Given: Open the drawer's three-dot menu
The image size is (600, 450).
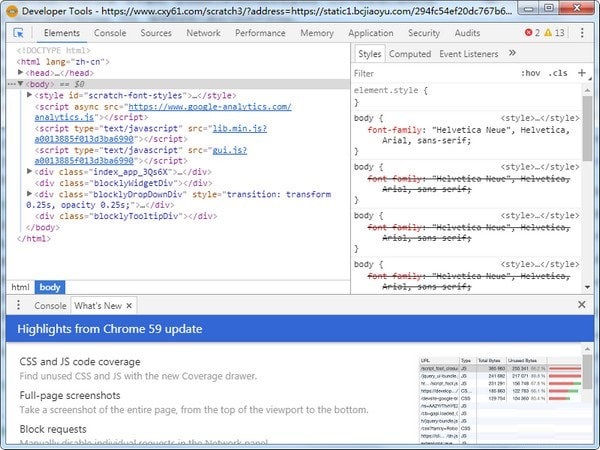Looking at the screenshot, I should (x=18, y=305).
